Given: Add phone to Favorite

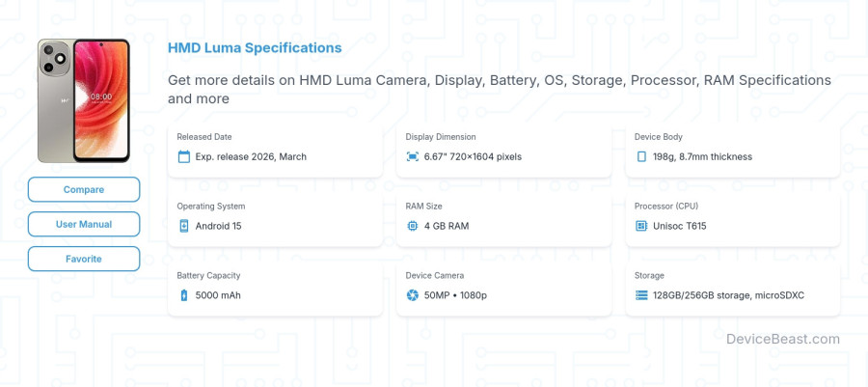Looking at the screenshot, I should click(x=84, y=259).
